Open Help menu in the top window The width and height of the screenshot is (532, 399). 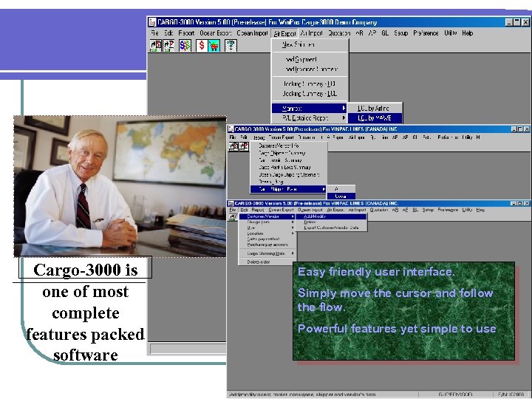coord(467,33)
